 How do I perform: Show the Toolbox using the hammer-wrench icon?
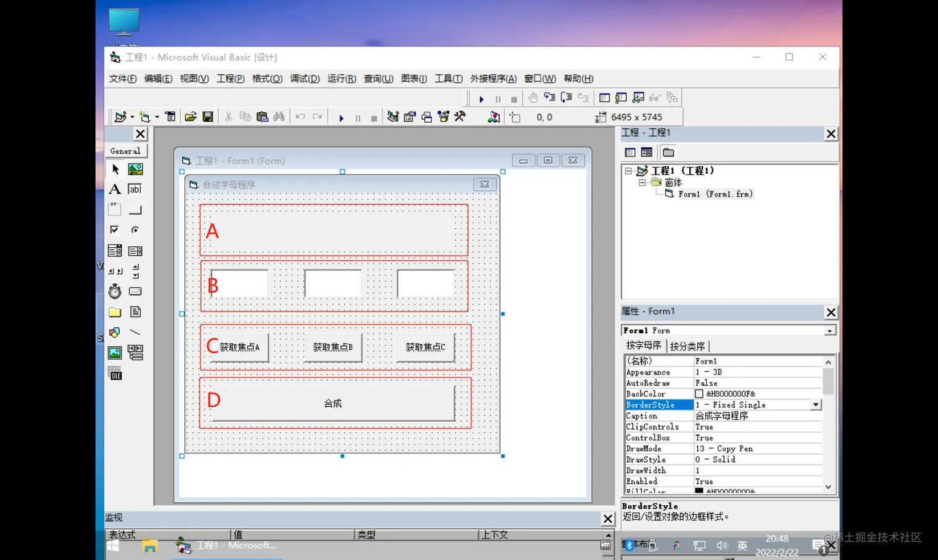[x=460, y=117]
